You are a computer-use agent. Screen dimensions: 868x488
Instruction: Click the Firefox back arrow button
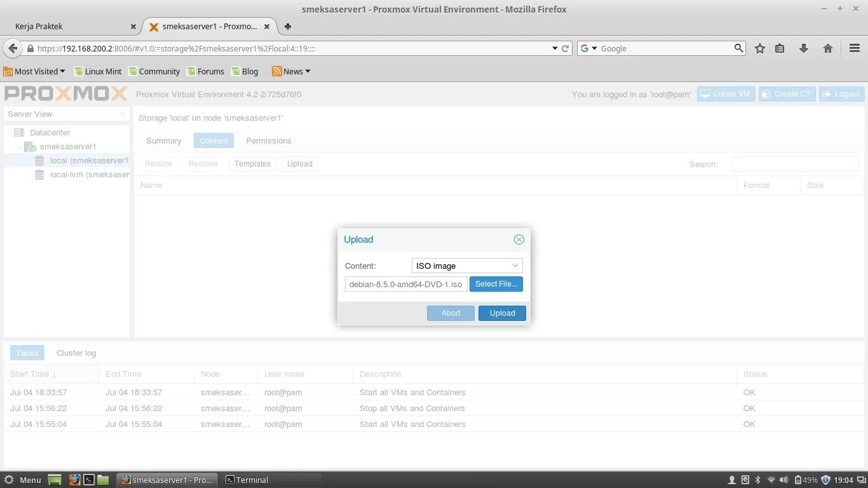pos(13,48)
